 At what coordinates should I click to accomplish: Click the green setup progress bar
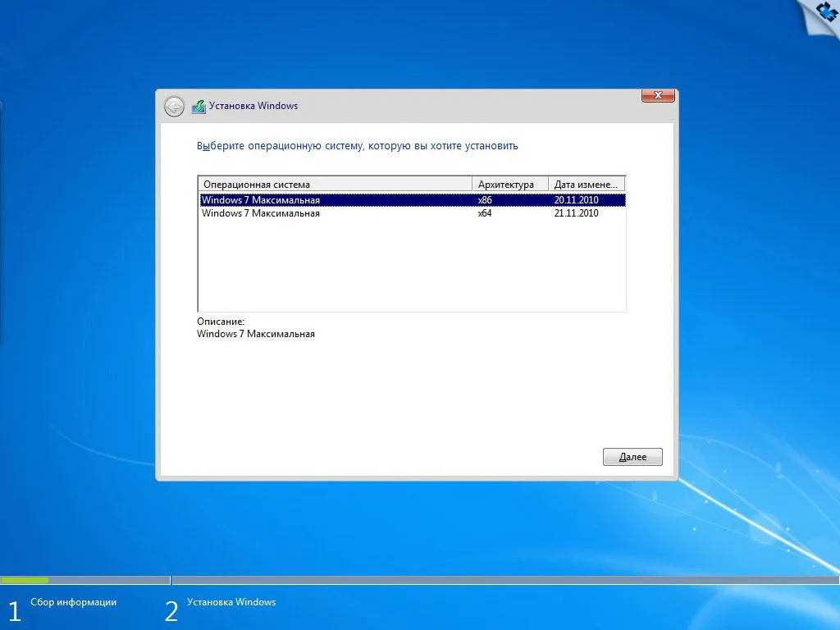coord(25,580)
